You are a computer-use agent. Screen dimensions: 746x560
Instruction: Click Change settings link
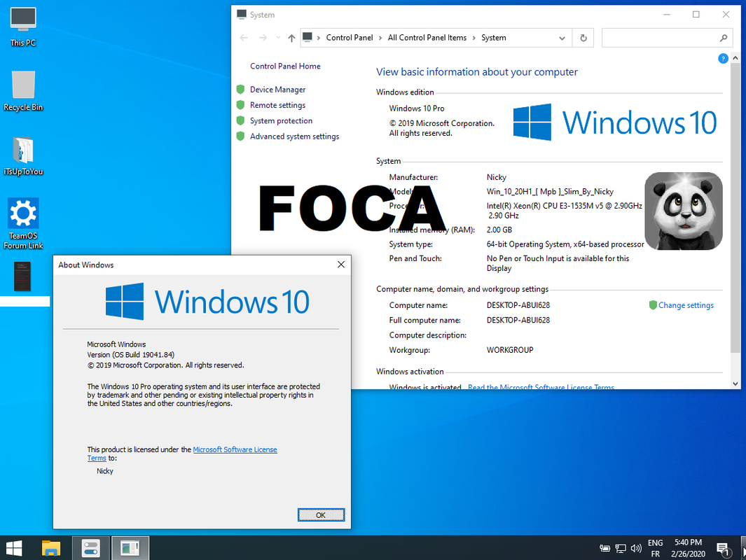[686, 305]
